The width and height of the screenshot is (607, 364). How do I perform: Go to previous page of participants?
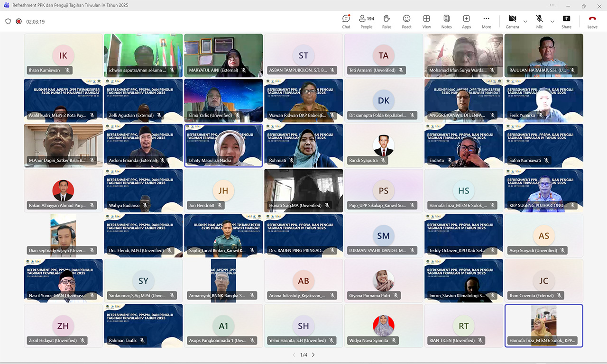[x=294, y=355]
